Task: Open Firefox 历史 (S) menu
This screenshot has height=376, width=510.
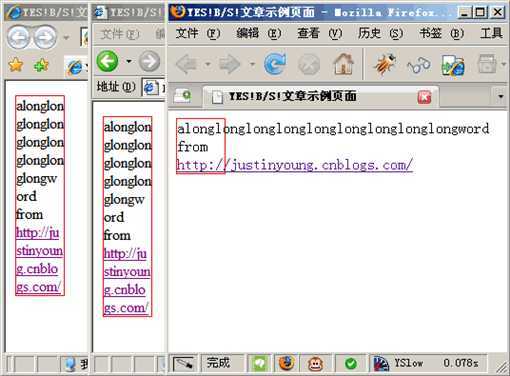Action: click(380, 33)
